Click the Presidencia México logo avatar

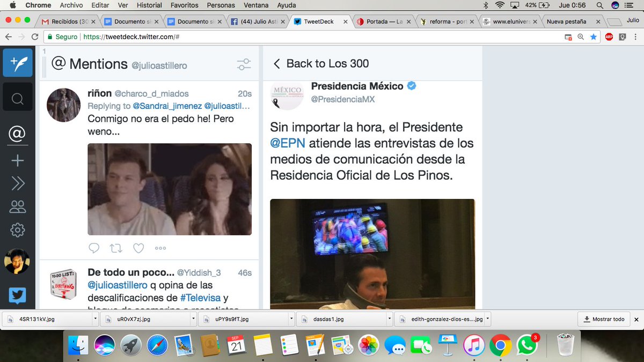pyautogui.click(x=287, y=95)
